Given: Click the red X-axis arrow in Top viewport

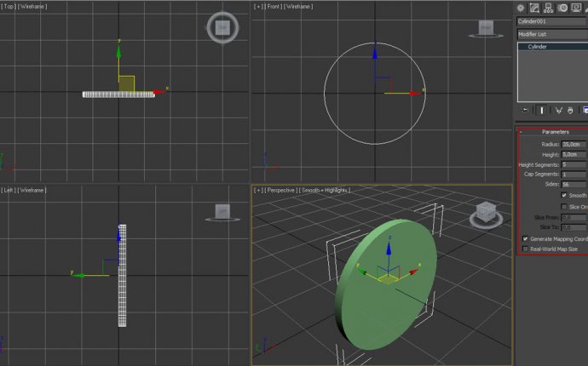Looking at the screenshot, I should point(159,92).
